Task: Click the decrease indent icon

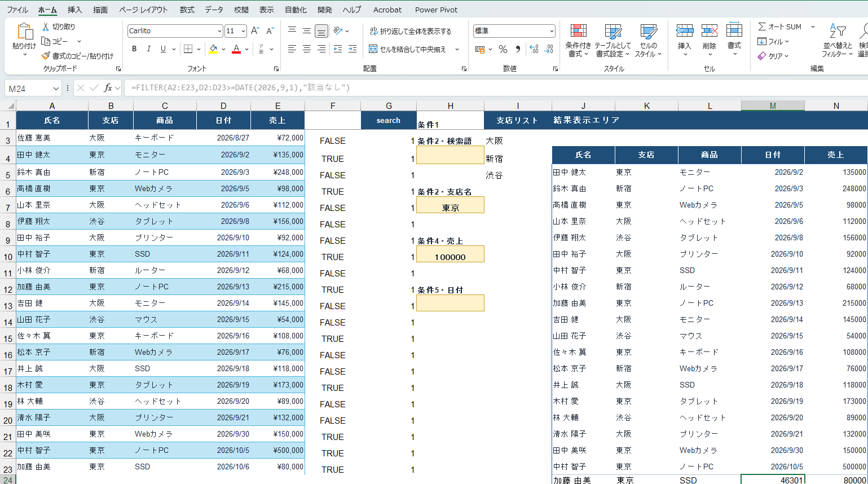Action: tap(337, 49)
